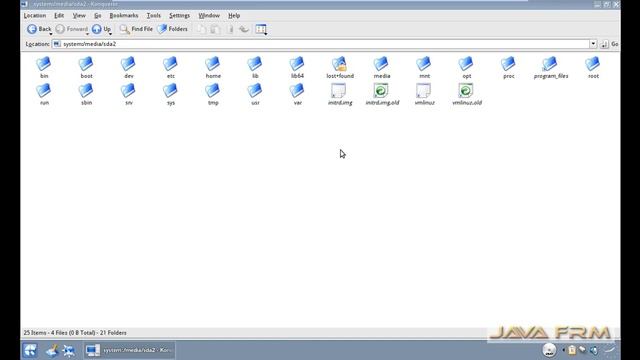Select the sbin folder

pyautogui.click(x=86, y=94)
